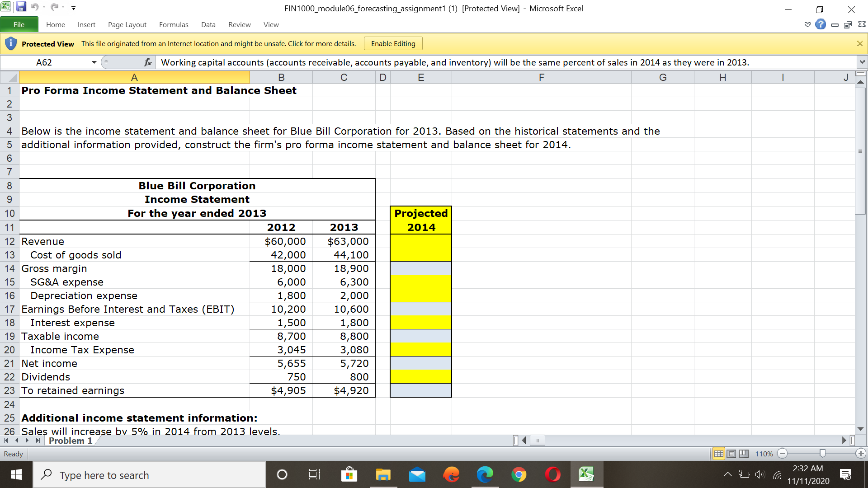Select column B header
This screenshot has height=488, width=868.
pos(281,77)
